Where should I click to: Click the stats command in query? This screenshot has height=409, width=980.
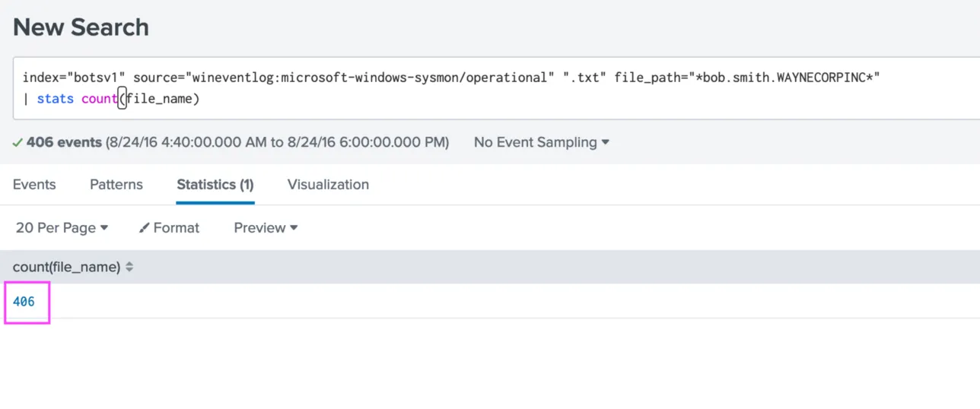click(x=56, y=99)
